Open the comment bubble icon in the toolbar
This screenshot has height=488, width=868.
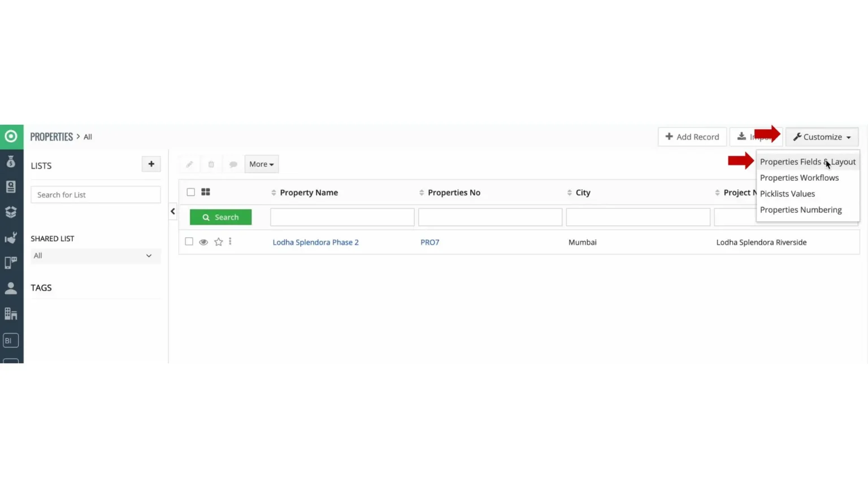[233, 164]
